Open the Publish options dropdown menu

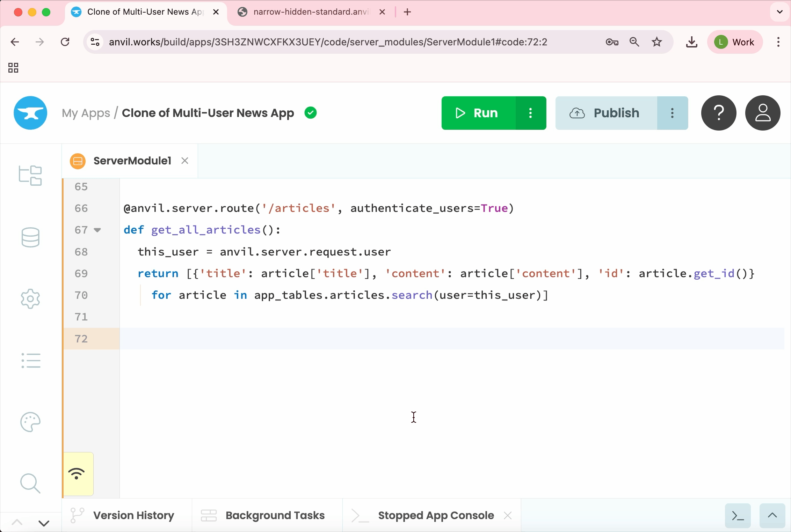[x=673, y=113]
